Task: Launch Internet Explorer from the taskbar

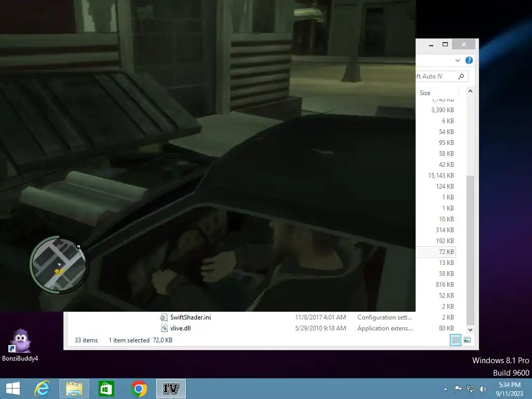Action: pyautogui.click(x=43, y=389)
